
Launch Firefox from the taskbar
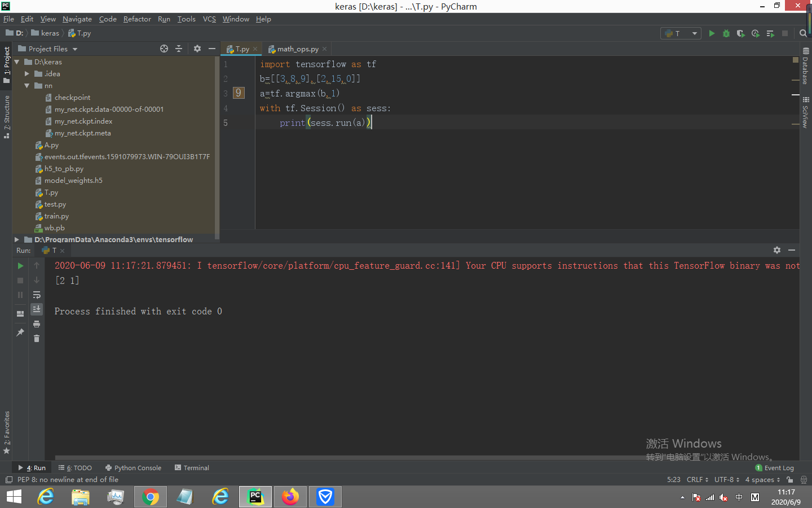290,497
